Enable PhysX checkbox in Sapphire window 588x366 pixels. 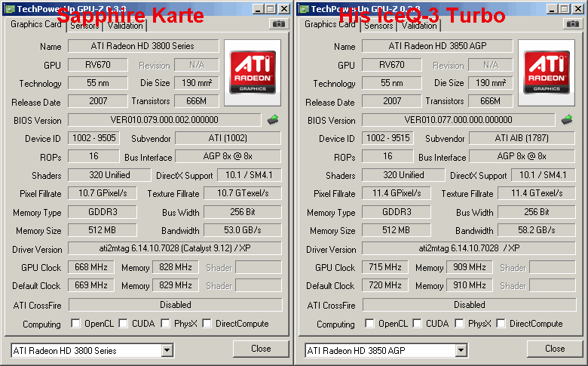click(x=165, y=323)
